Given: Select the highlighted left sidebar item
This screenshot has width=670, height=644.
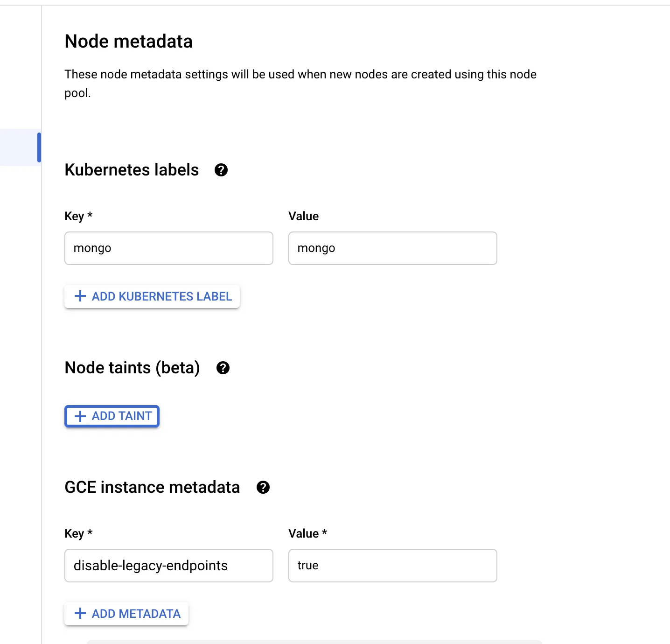Looking at the screenshot, I should [x=21, y=147].
